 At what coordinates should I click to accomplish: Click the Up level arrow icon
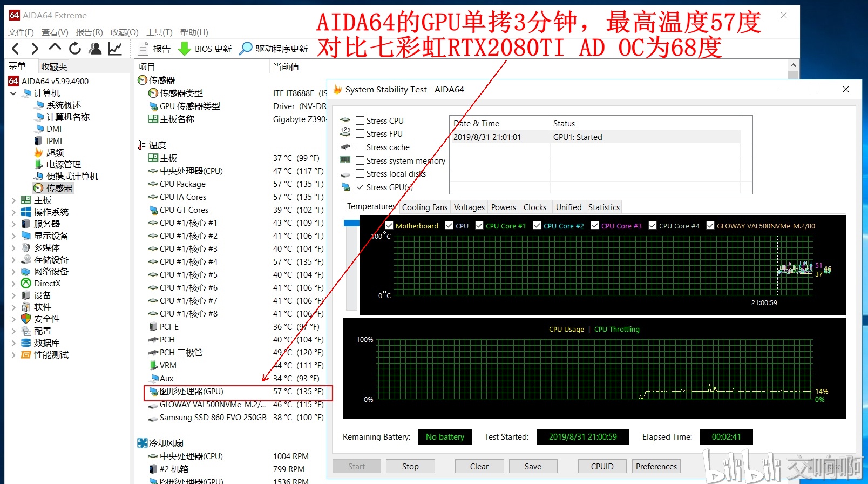55,48
